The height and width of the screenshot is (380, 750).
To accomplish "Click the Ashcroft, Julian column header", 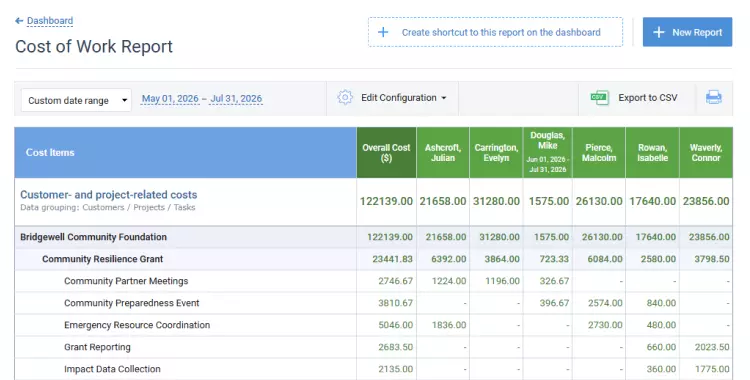I will [x=443, y=153].
